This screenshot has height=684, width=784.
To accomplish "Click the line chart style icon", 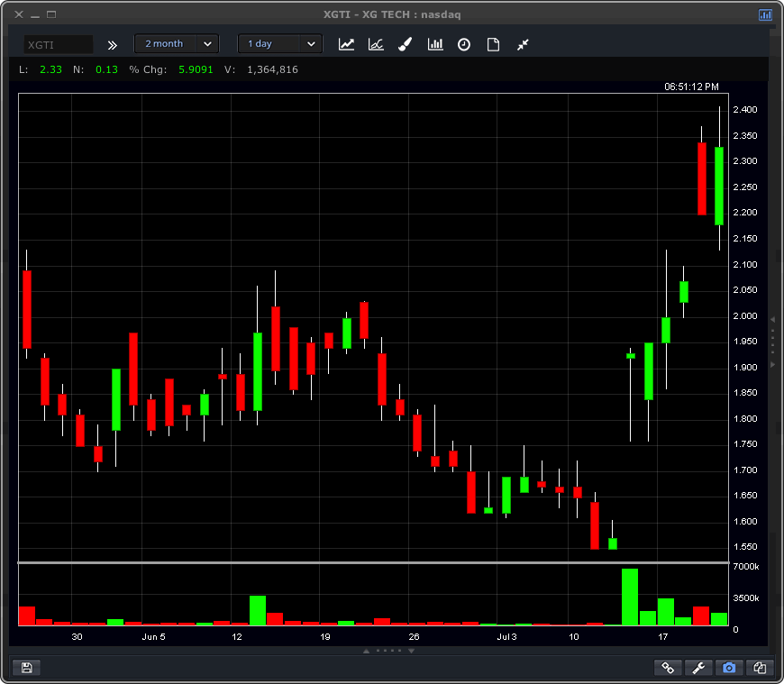I will tap(346, 44).
